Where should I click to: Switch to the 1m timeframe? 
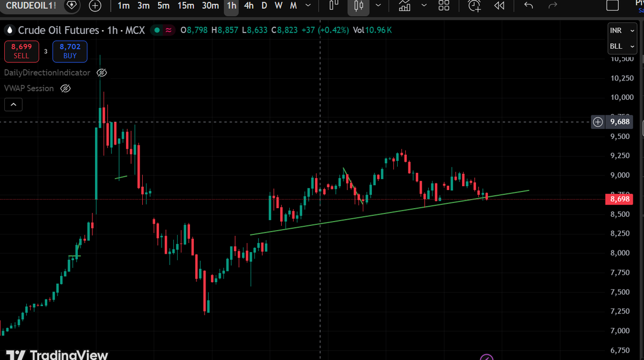pyautogui.click(x=123, y=5)
